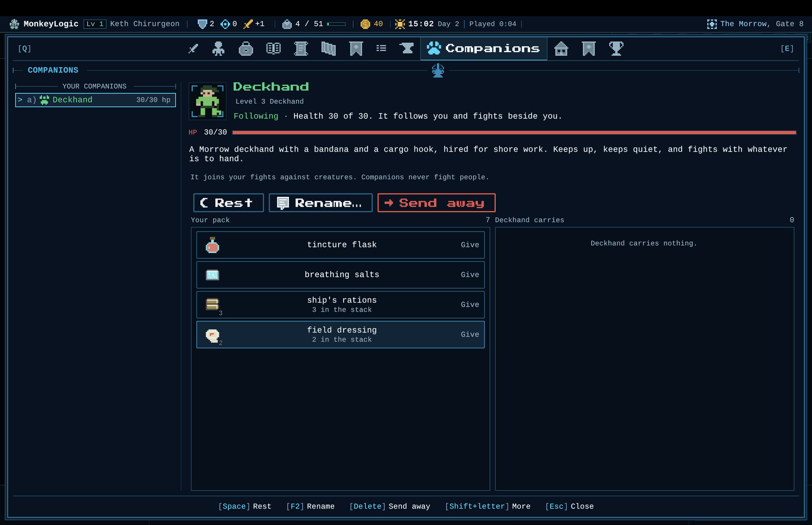This screenshot has width=812, height=525.
Task: Click the Deckhand red HP bar
Action: [x=514, y=132]
